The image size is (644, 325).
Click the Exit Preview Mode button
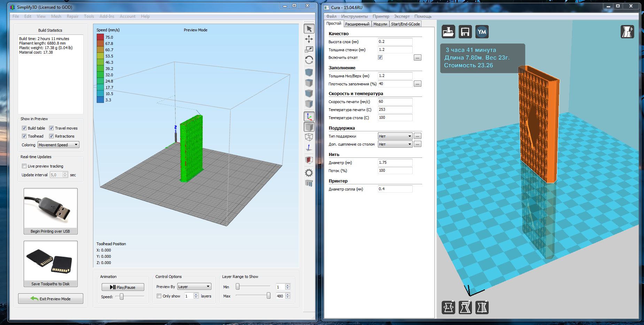(51, 299)
